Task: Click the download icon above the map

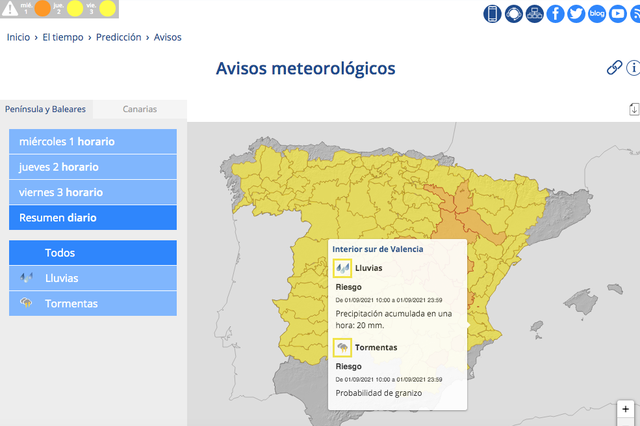Action: 634,109
